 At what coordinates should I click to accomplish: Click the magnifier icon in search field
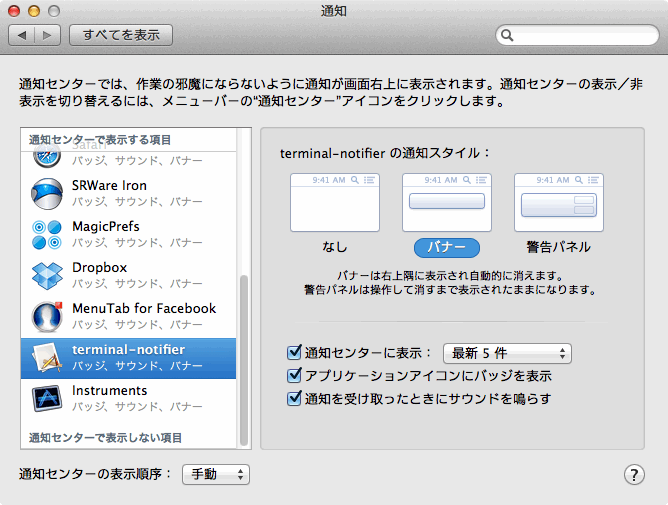click(x=507, y=35)
